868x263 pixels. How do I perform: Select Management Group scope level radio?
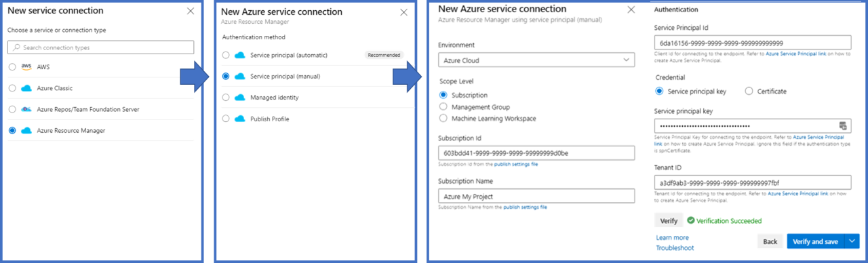click(443, 106)
